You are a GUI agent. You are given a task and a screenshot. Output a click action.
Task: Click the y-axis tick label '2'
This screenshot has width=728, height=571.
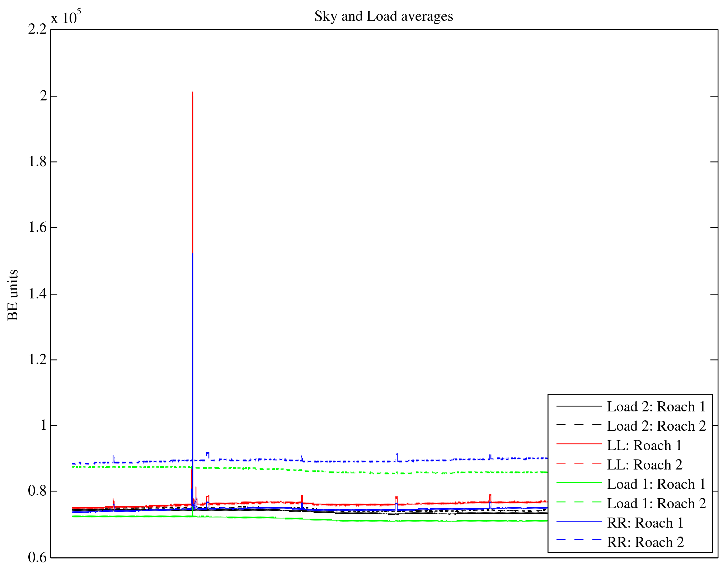point(43,96)
